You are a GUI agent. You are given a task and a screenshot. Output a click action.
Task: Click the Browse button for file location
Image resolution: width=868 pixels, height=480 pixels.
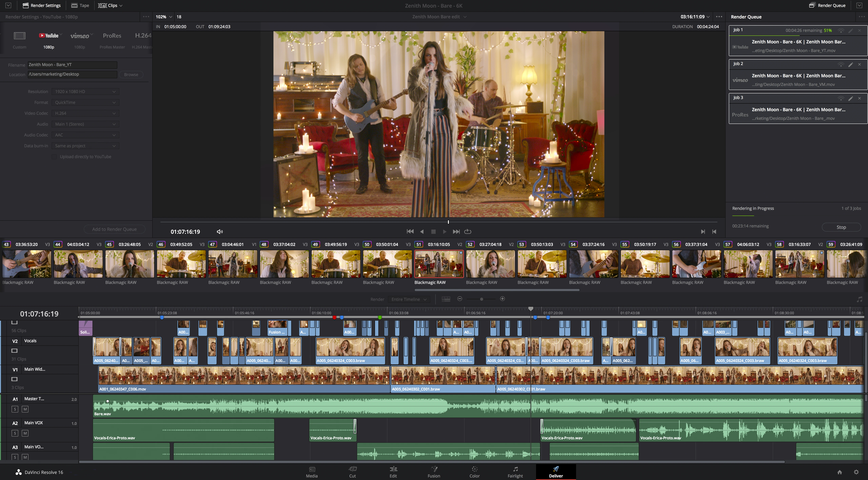pyautogui.click(x=131, y=74)
